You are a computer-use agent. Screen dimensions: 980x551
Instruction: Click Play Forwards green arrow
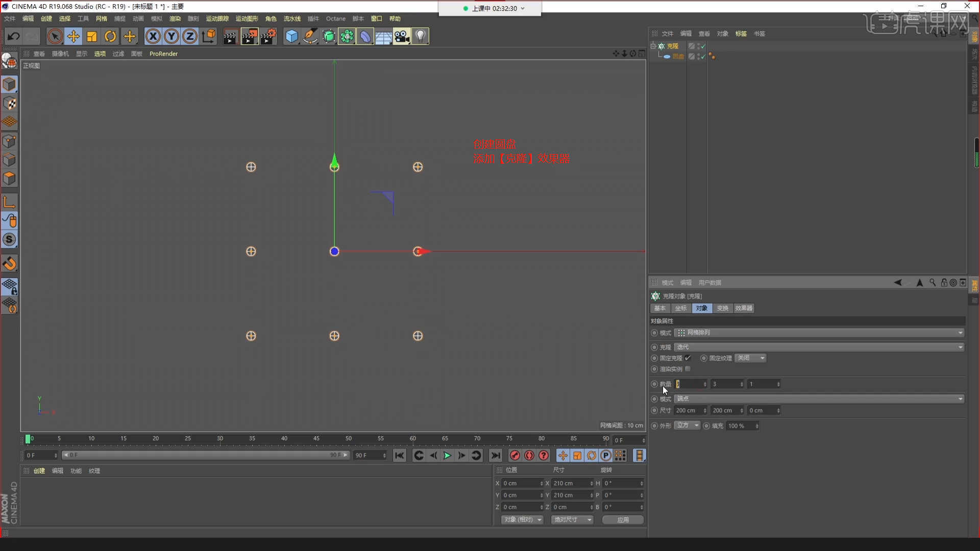(447, 456)
